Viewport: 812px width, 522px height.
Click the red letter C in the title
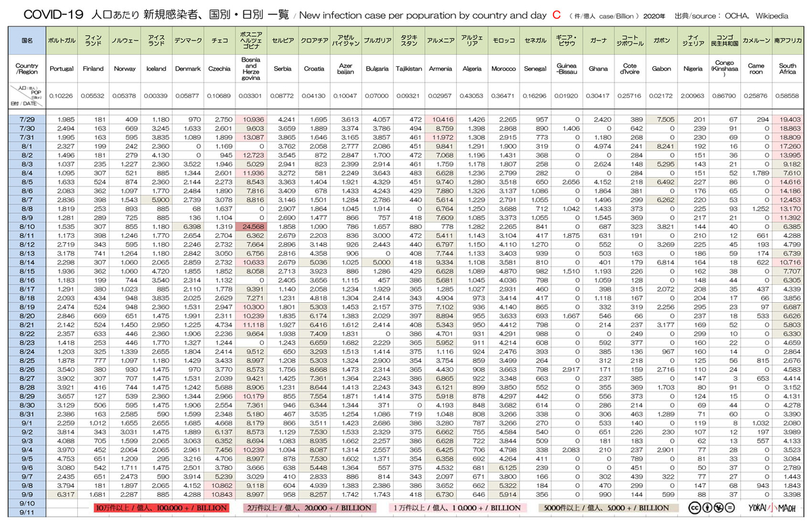coord(557,14)
